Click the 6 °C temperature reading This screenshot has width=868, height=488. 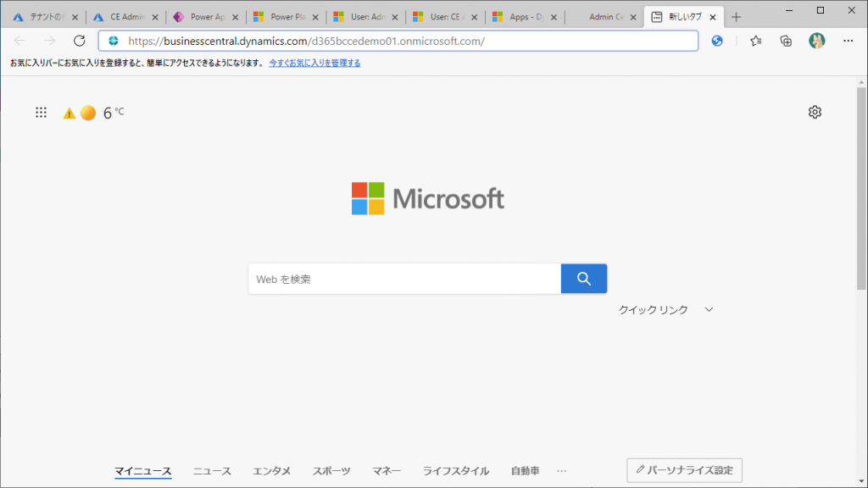point(114,113)
